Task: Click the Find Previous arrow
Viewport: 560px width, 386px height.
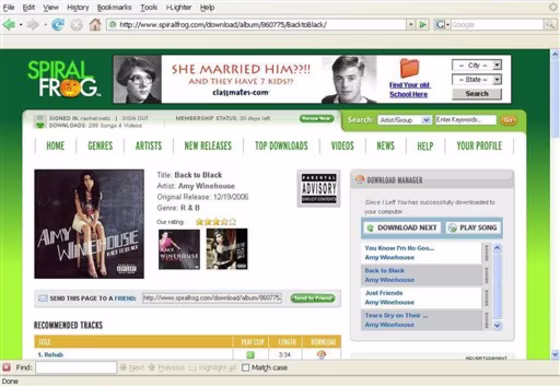Action: [152, 367]
